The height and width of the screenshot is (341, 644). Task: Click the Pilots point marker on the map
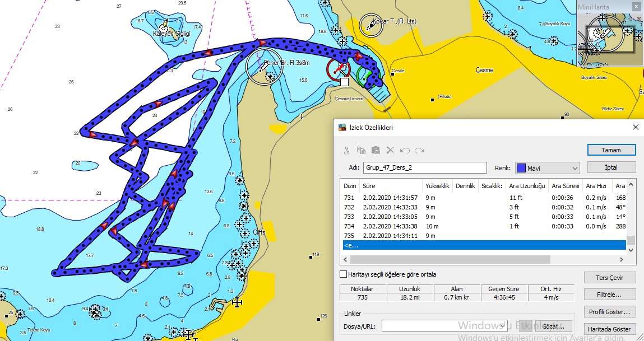(x=433, y=100)
